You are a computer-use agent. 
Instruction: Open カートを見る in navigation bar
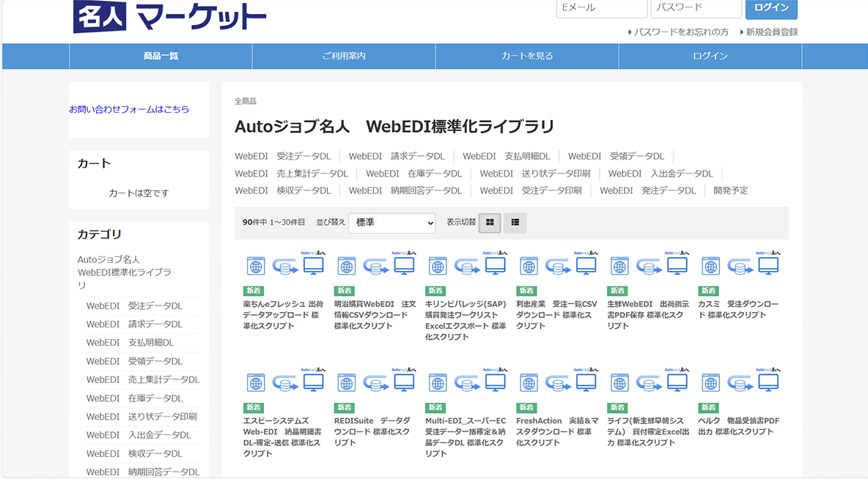(x=527, y=56)
